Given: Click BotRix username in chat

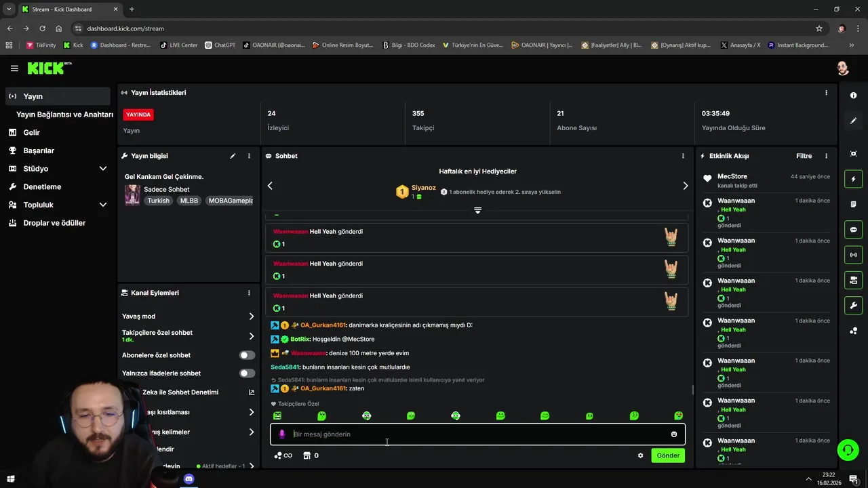Looking at the screenshot, I should click(x=300, y=339).
